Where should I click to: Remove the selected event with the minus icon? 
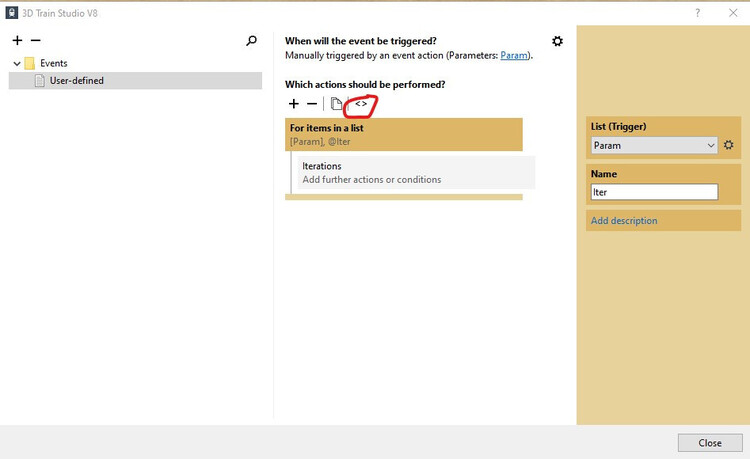coord(36,41)
